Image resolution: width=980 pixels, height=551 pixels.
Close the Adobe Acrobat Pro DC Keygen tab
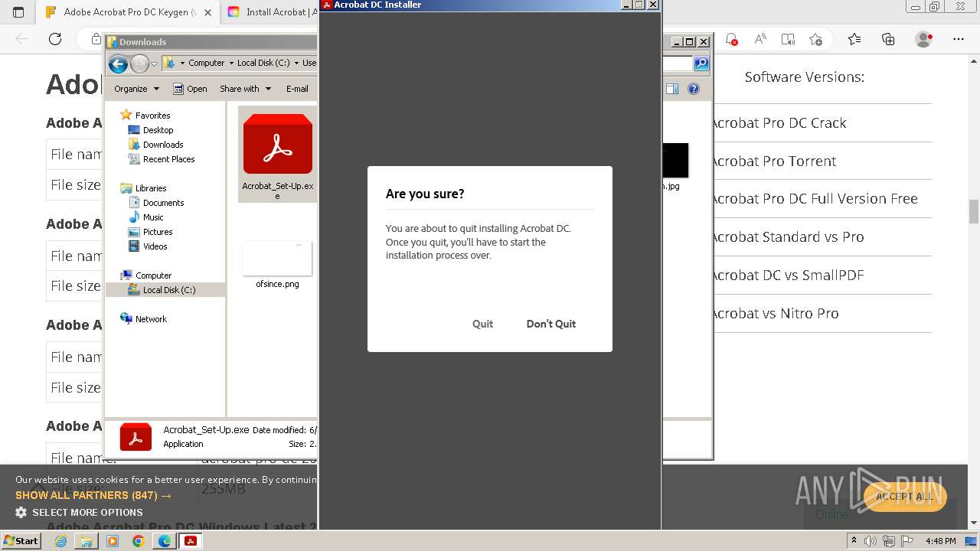tap(207, 12)
